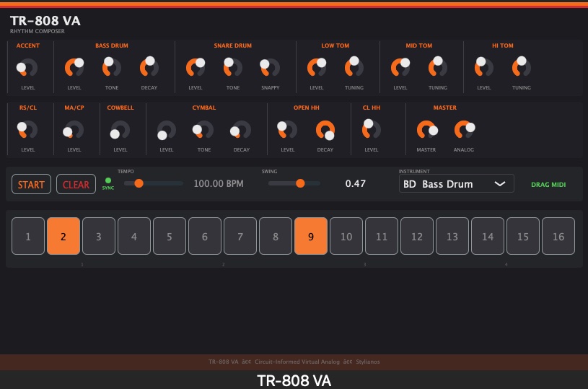
Task: Click the MA/CP Level knob
Action: [x=74, y=130]
